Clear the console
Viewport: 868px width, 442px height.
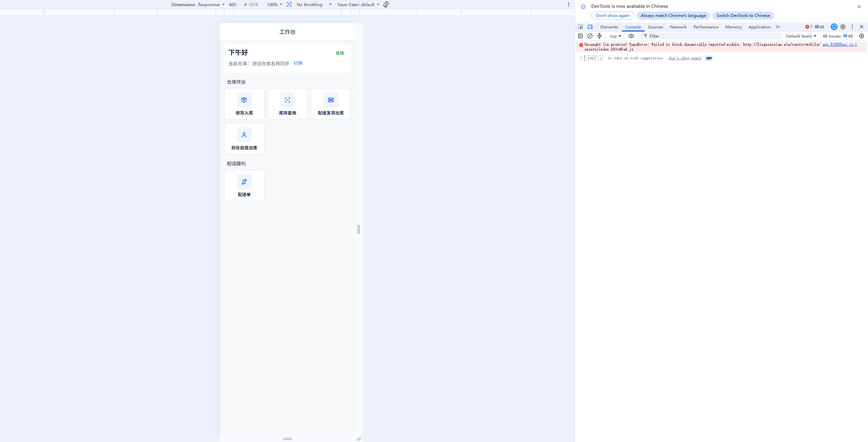590,36
